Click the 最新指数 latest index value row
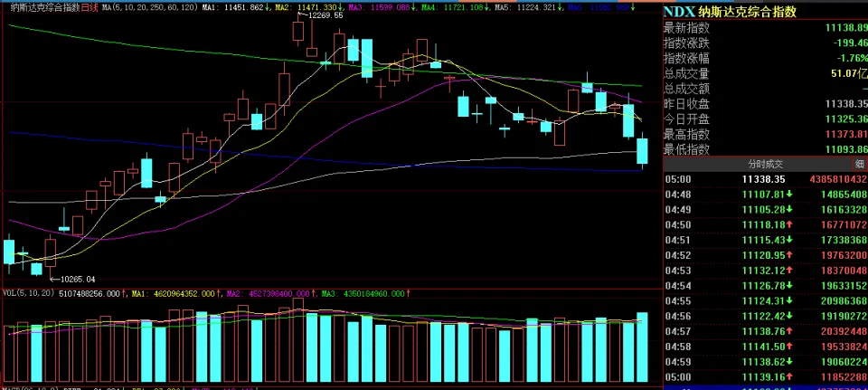Viewport: 868px width, 390px height. [x=765, y=28]
